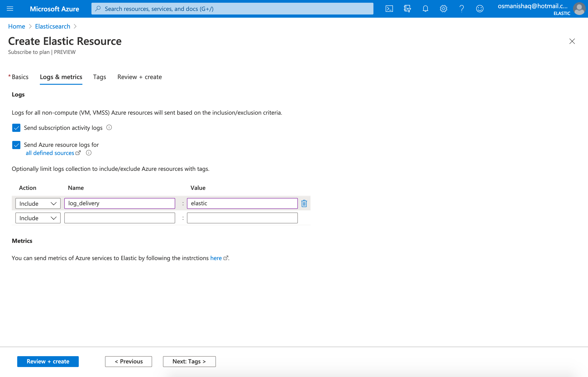Toggle Send subscription activity logs checkbox
Image resolution: width=588 pixels, height=377 pixels.
(16, 127)
